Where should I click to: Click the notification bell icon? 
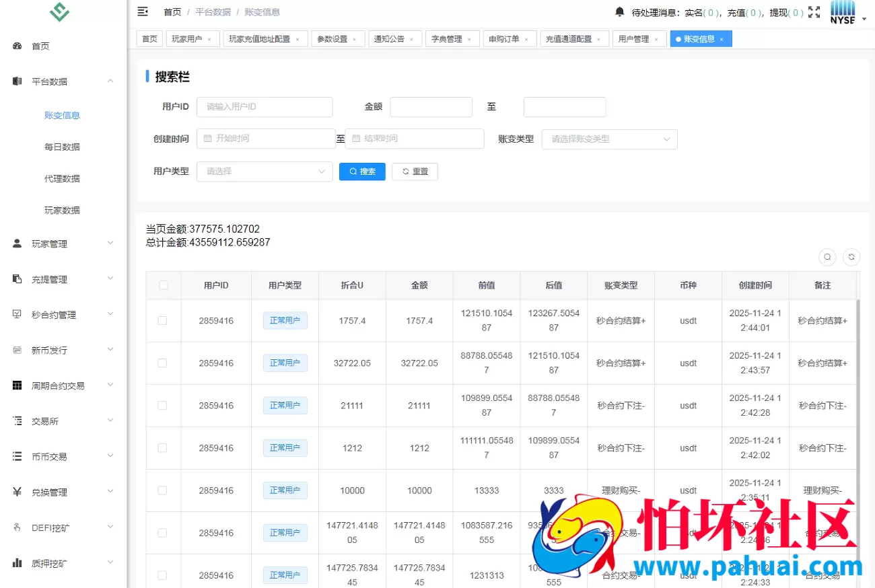pos(619,11)
